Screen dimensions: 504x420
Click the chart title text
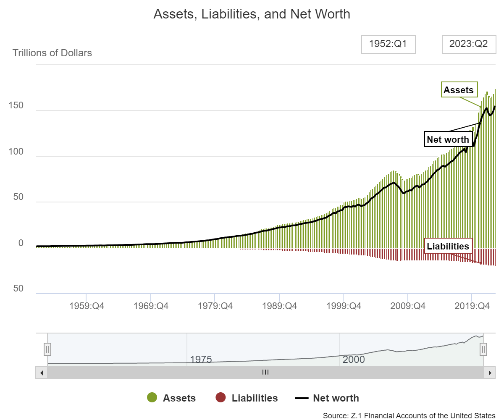pyautogui.click(x=252, y=14)
